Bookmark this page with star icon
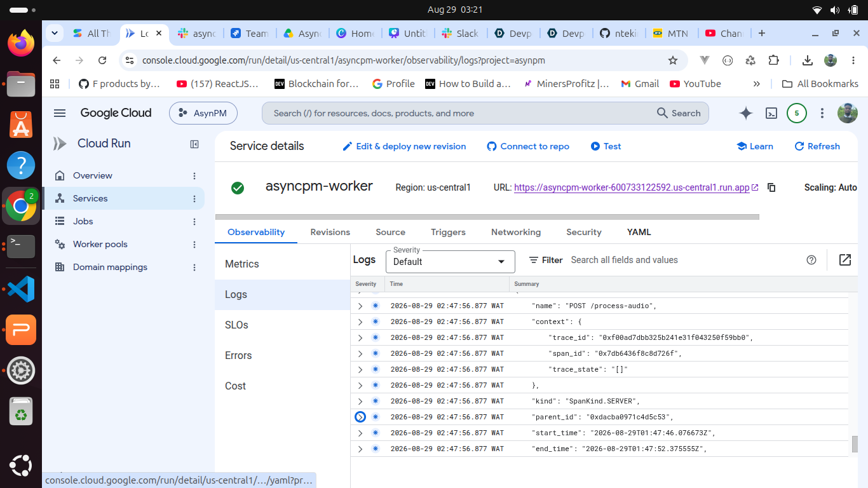Image resolution: width=868 pixels, height=488 pixels. (x=673, y=60)
